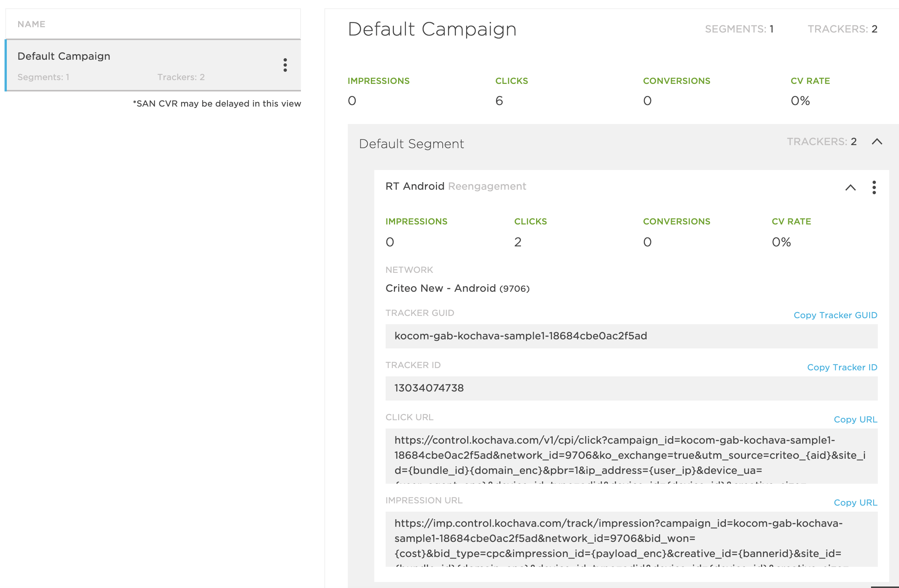Click the Tracker ID value field

(x=631, y=388)
